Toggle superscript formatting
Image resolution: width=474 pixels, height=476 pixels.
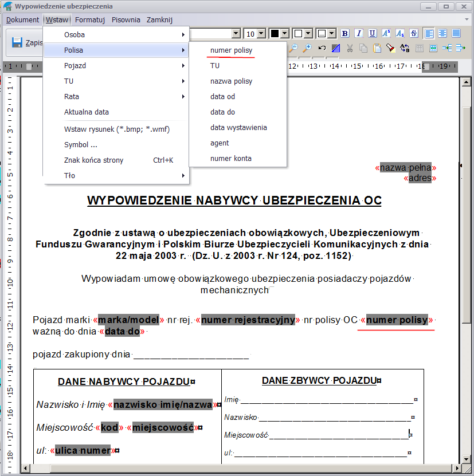point(386,33)
